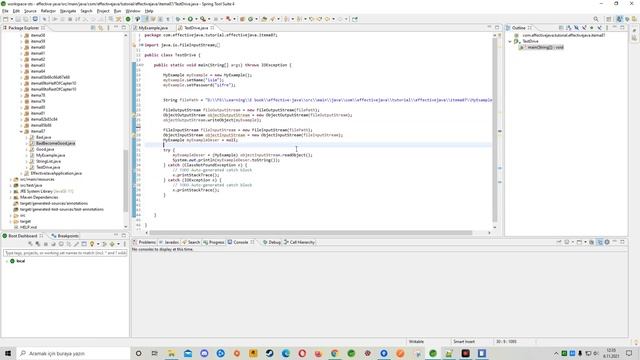
Task: Click the Open Console icon in Console toolbar
Action: [x=579, y=242]
